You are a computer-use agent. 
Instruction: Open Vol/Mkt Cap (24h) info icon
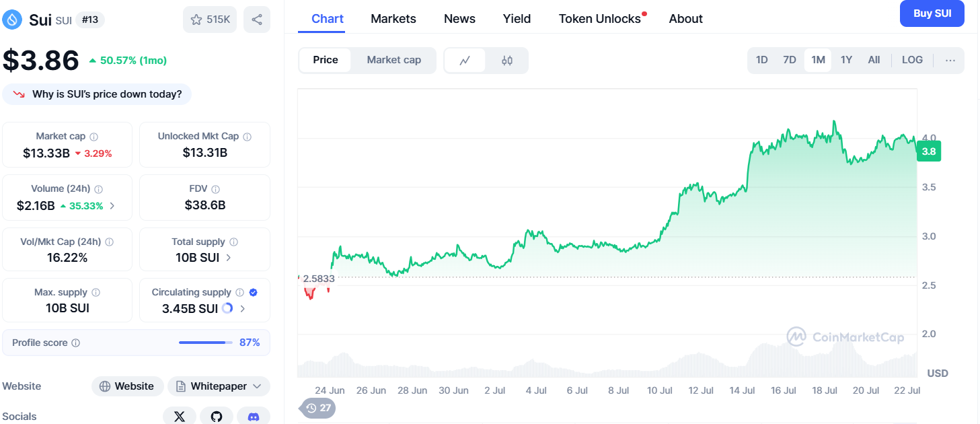point(110,242)
